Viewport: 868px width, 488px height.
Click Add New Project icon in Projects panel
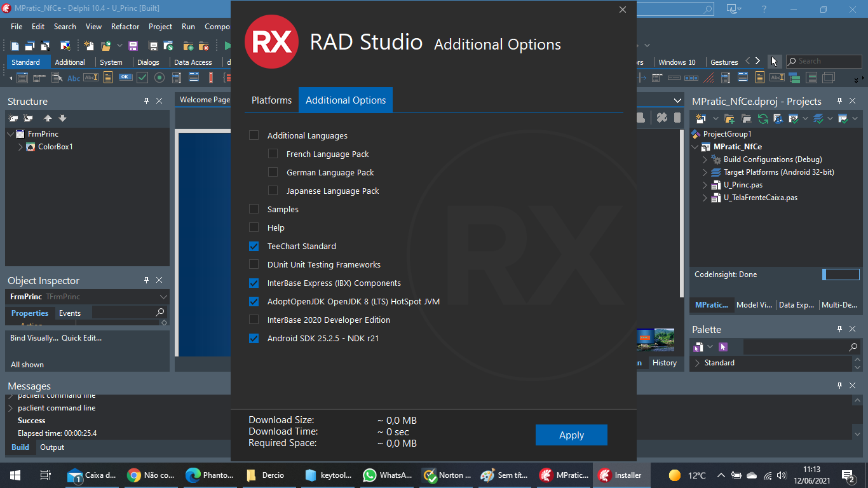[701, 119]
